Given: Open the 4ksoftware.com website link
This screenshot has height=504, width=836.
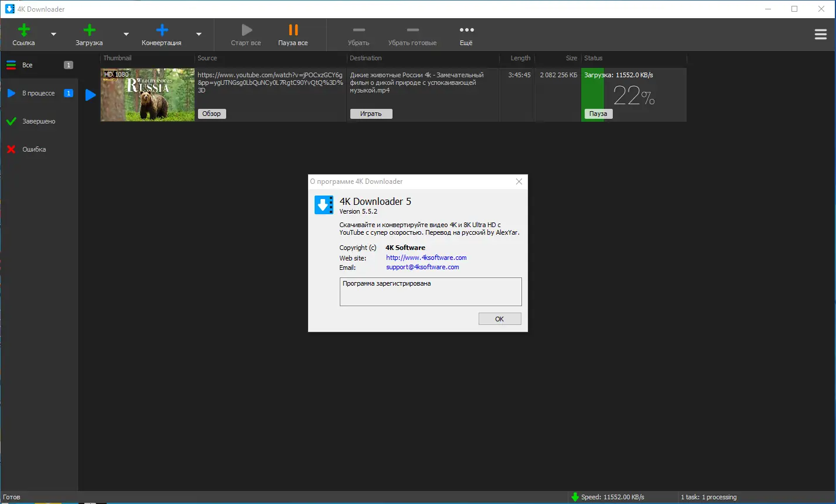Looking at the screenshot, I should (x=426, y=258).
